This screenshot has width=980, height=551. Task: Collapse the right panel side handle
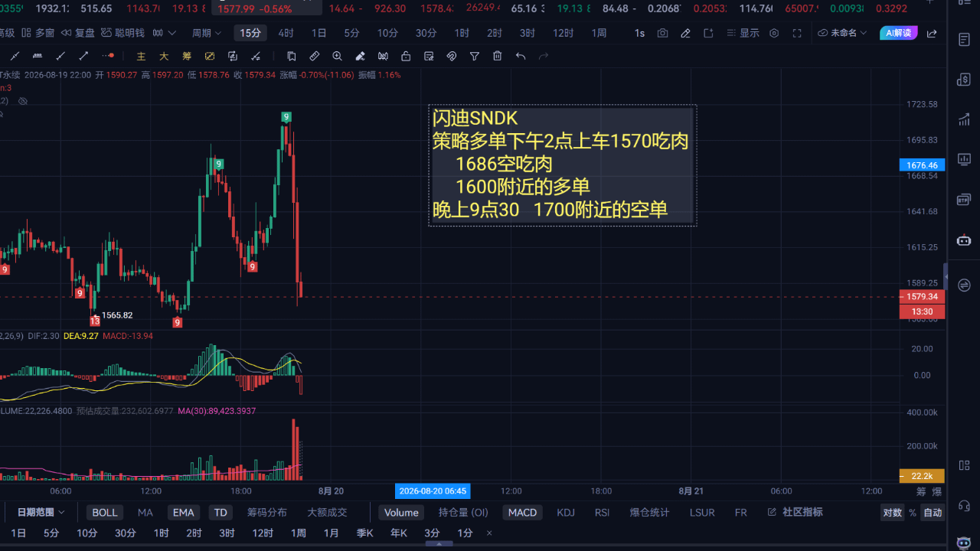point(946,275)
